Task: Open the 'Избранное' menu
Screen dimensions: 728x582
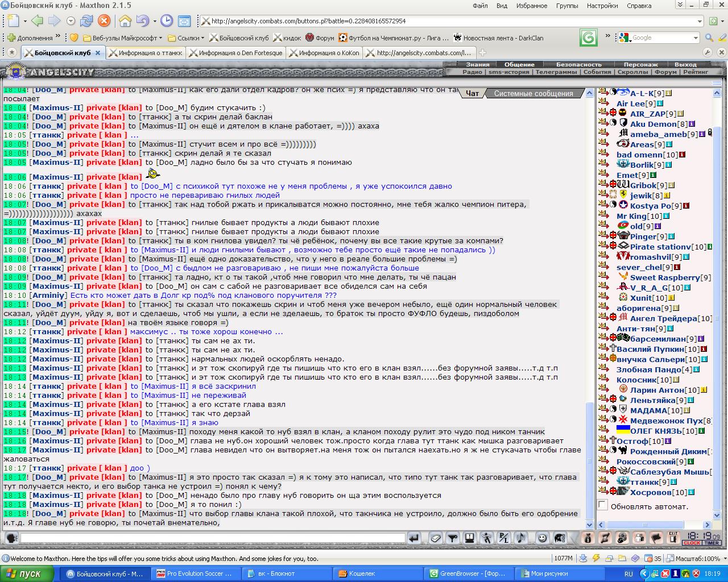Action: [x=532, y=6]
